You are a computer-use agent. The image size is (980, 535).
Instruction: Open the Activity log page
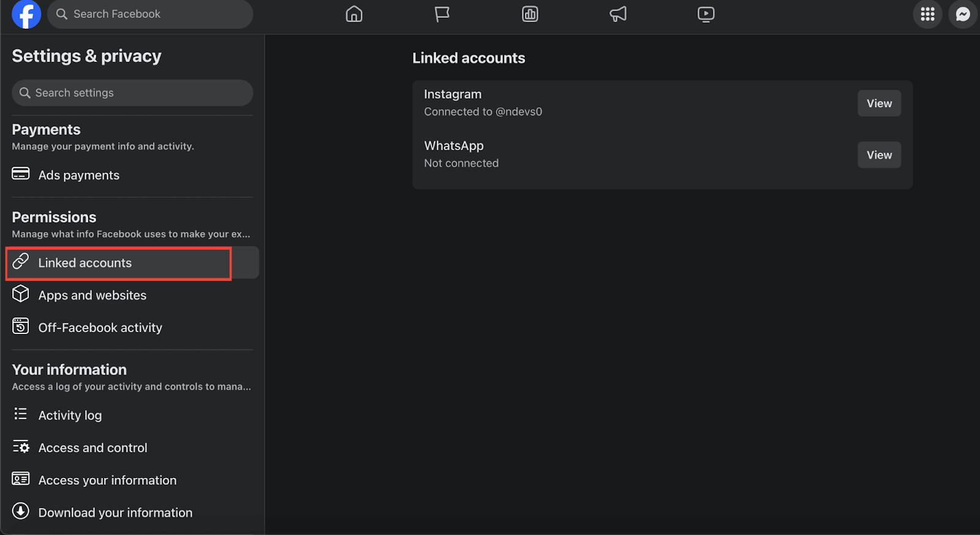(x=132, y=415)
